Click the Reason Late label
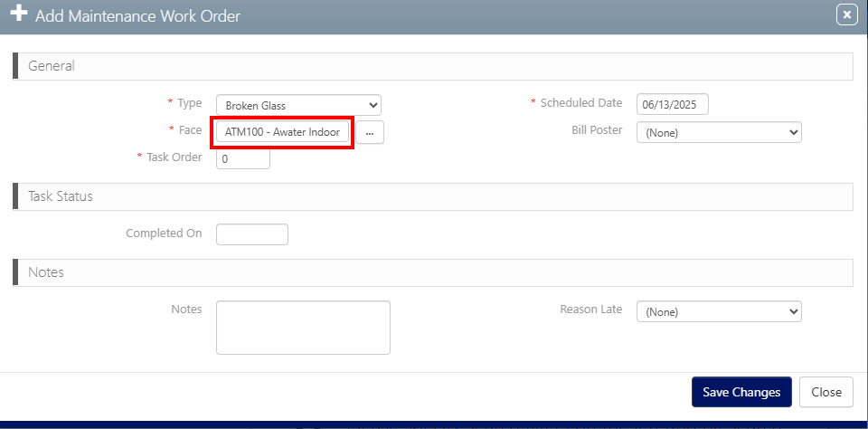 tap(590, 310)
